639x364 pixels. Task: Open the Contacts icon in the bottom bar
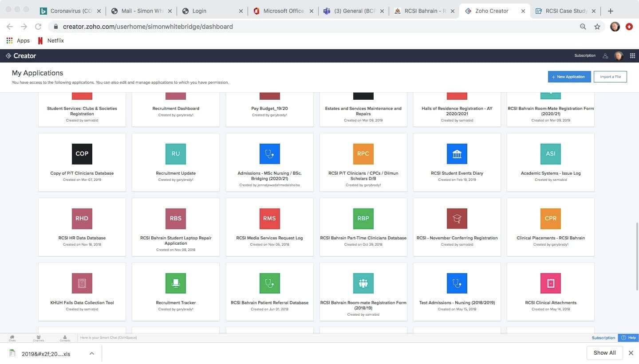coord(65,338)
